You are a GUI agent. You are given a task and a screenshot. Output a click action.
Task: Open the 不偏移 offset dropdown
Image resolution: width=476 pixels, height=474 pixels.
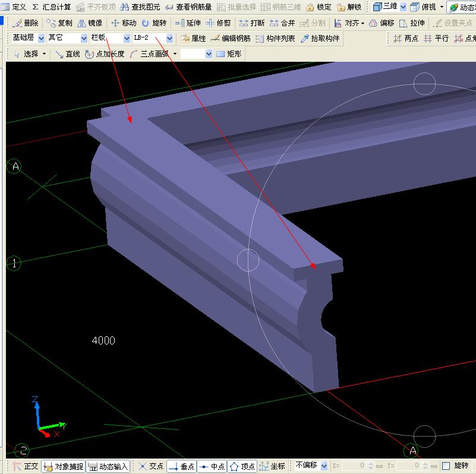point(324,466)
